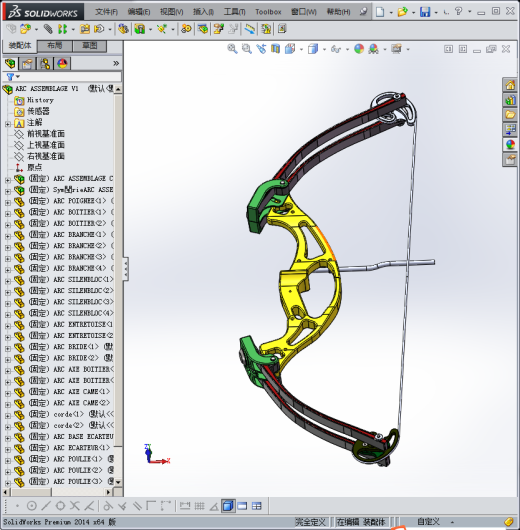
Task: Click the tree filter funnel icon
Action: click(10, 77)
